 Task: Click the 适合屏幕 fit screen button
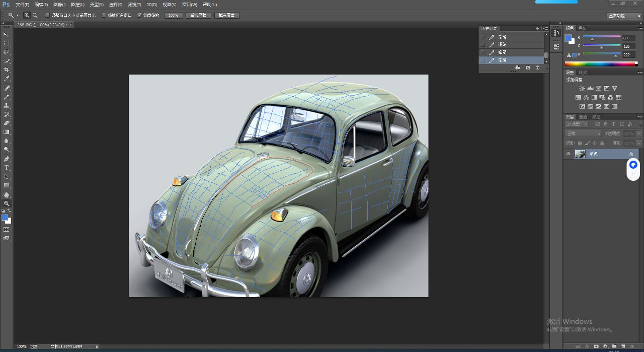point(199,15)
